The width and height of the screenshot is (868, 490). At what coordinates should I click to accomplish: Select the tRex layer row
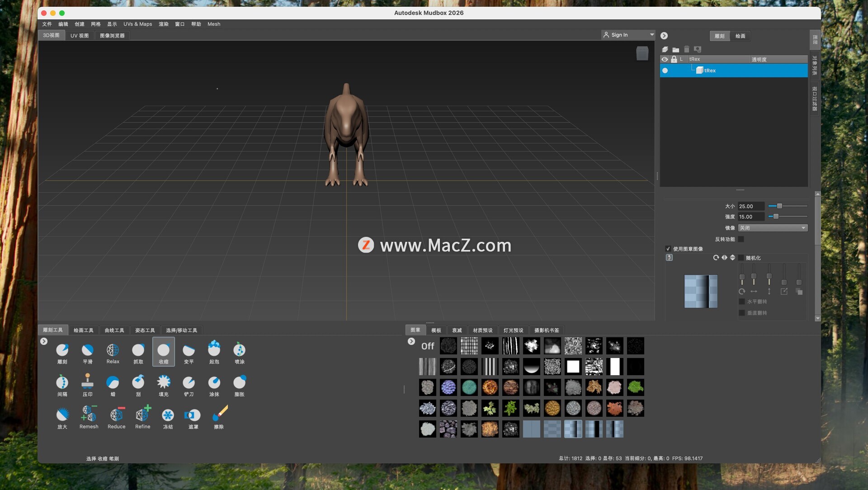click(734, 71)
